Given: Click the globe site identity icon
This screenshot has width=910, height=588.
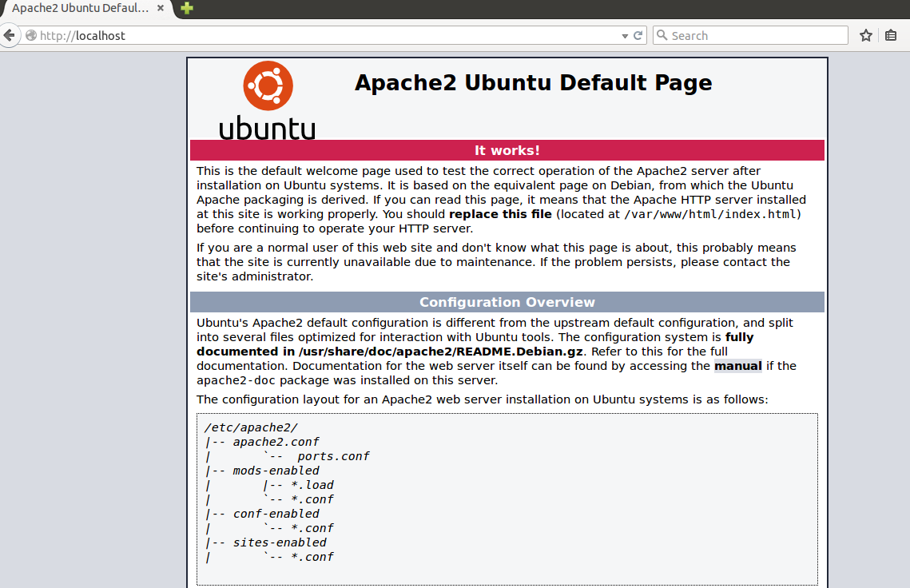Looking at the screenshot, I should point(31,35).
